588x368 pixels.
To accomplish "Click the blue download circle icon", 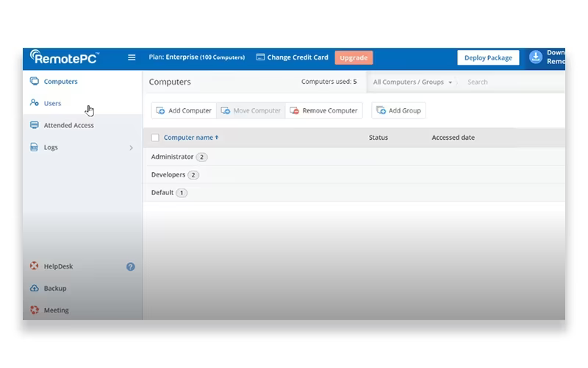I will click(536, 57).
